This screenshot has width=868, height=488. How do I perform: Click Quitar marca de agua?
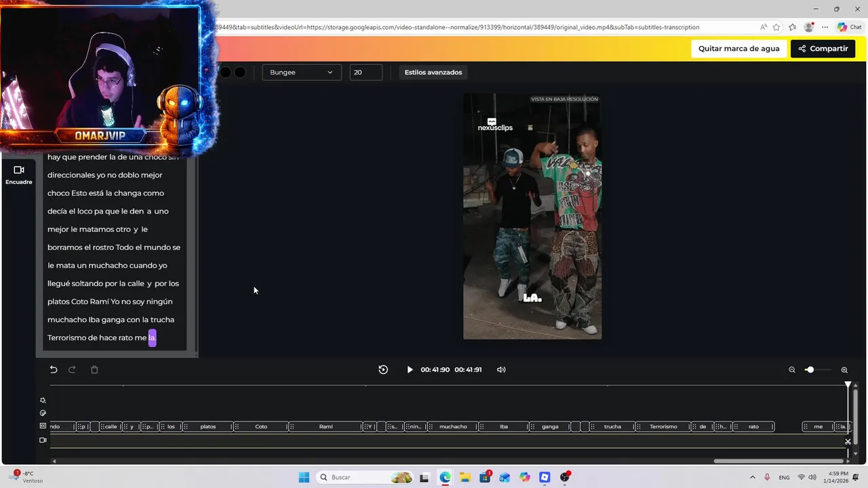click(x=739, y=49)
